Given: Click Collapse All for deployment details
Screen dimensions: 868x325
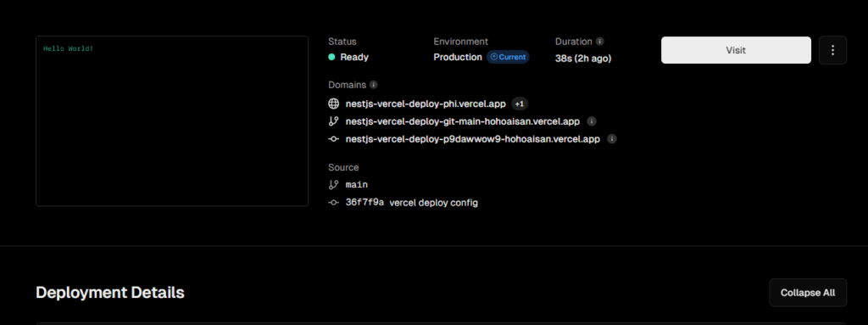Looking at the screenshot, I should click(808, 293).
